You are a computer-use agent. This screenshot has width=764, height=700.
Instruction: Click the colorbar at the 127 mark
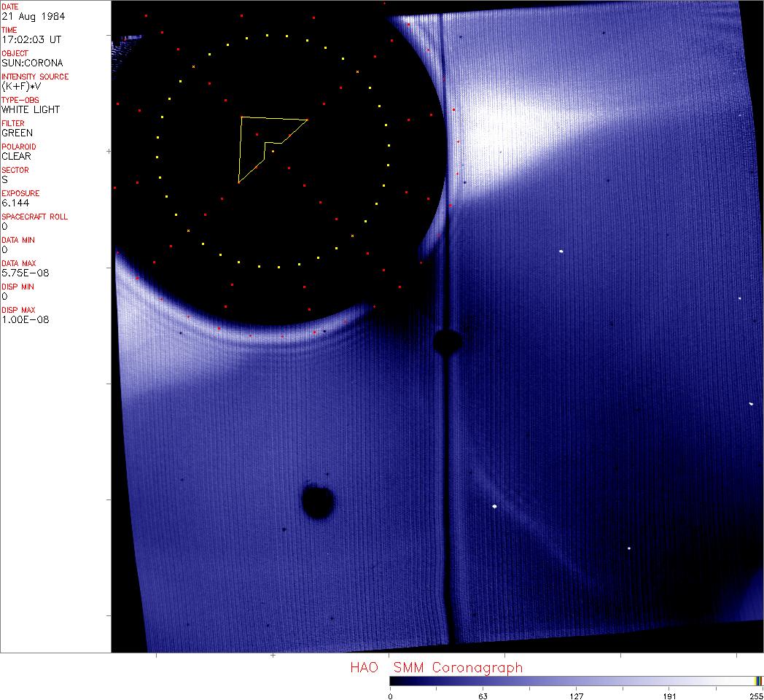(x=576, y=680)
